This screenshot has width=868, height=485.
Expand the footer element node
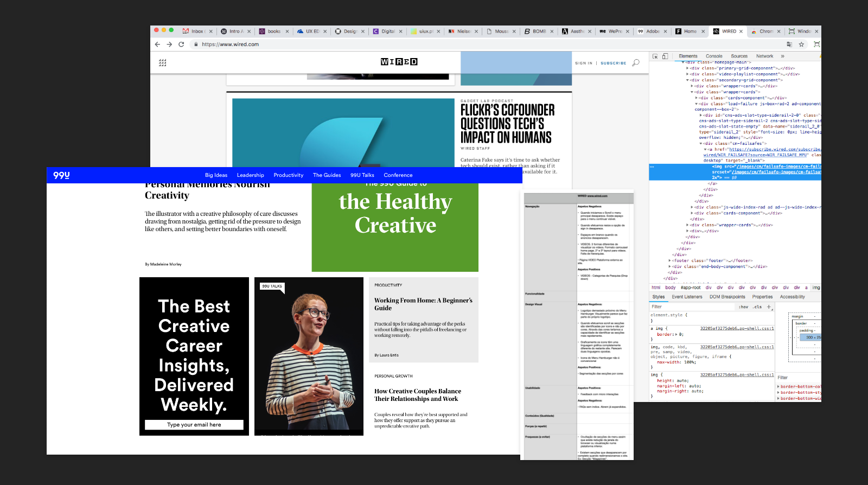670,260
